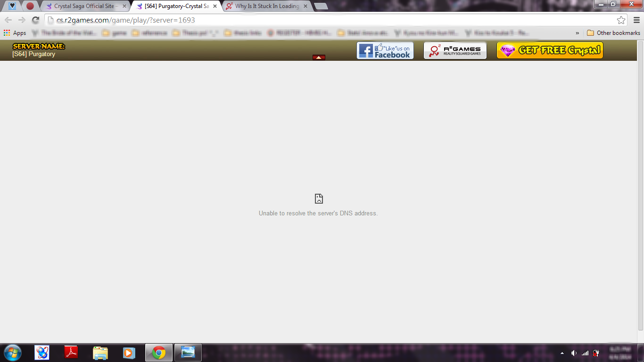Open the Chrome hamburger menu
644x362 pixels.
(636, 20)
